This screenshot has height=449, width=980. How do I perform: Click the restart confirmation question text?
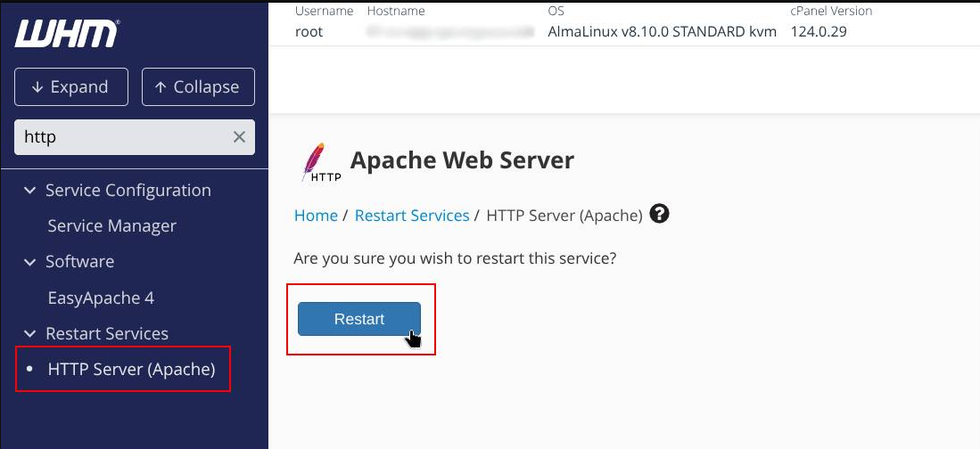[455, 258]
